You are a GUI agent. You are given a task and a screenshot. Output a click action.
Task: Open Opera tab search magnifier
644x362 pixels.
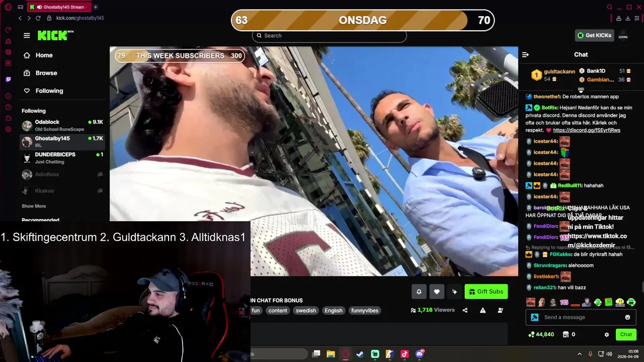[x=610, y=7]
